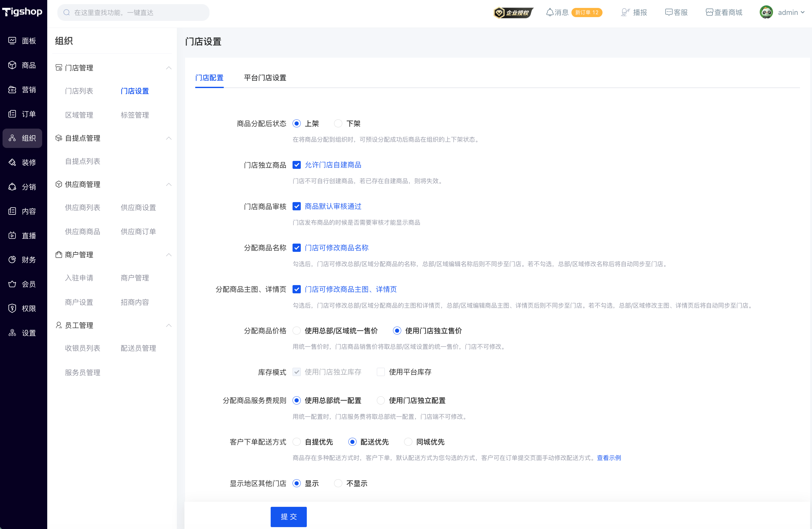Focus the function search input field
The width and height of the screenshot is (812, 529).
coord(133,13)
